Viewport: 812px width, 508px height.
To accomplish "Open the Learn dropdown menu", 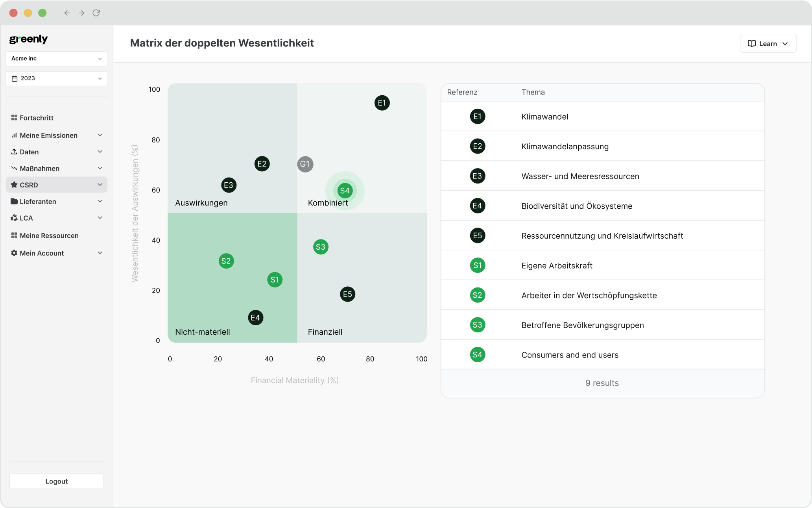I will (768, 44).
